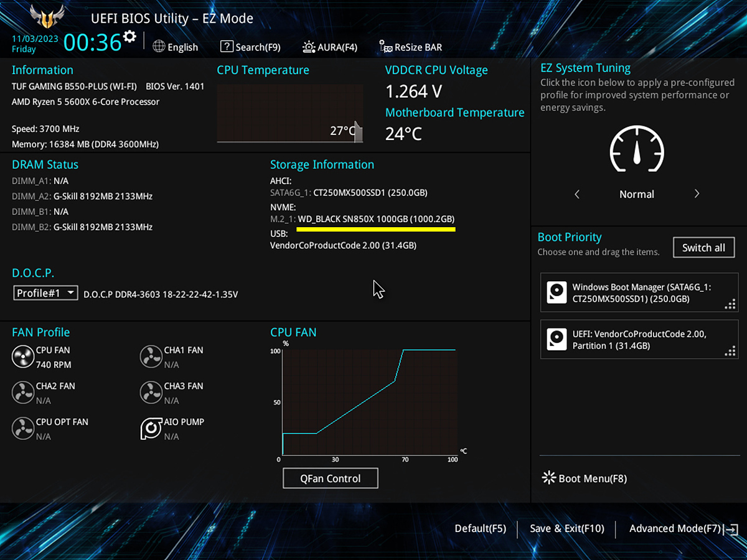Click DIMM_B2 G-Skill 8192MB entry
This screenshot has width=747, height=560.
pyautogui.click(x=82, y=227)
